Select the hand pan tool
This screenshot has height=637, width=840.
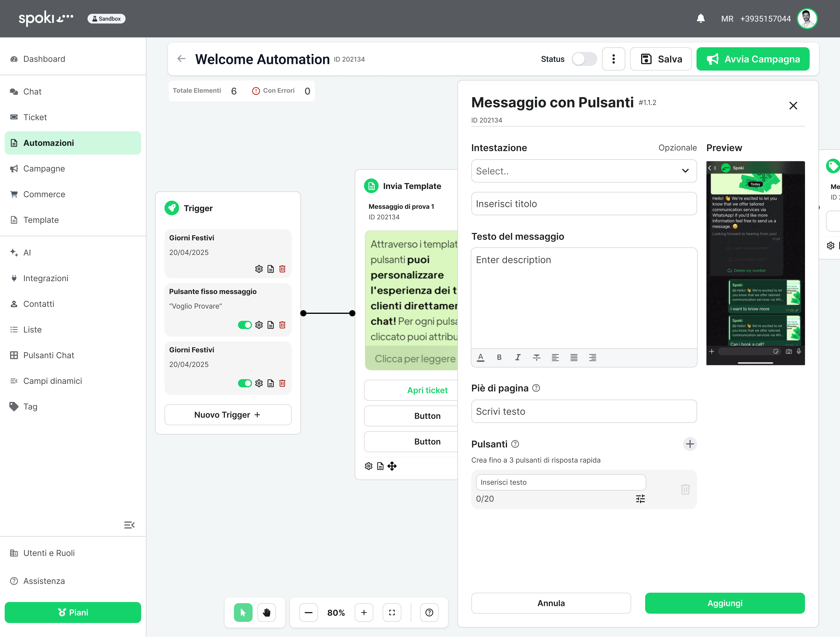[267, 612]
